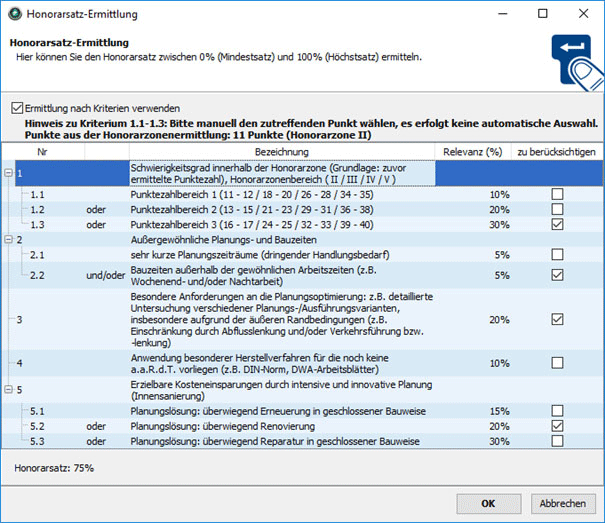605x523 pixels.
Task: Select row 1.3 number cell
Action: coord(37,225)
